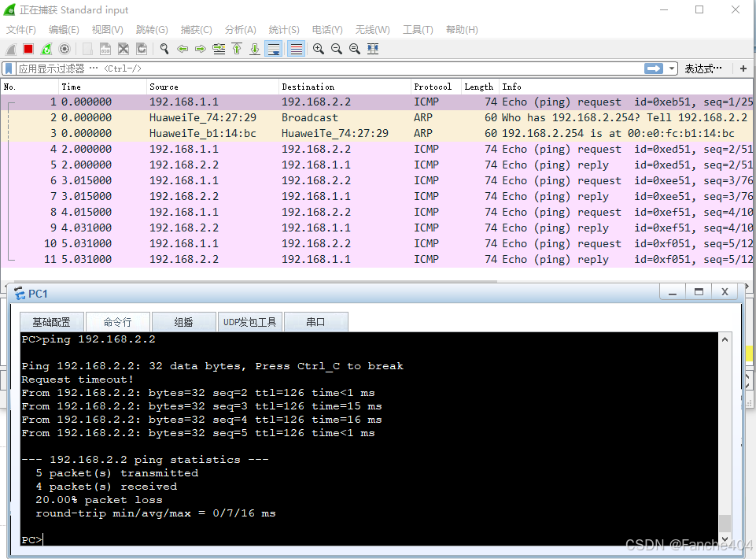The image size is (756, 559).
Task: Reset packet text to normal size
Action: (x=354, y=49)
